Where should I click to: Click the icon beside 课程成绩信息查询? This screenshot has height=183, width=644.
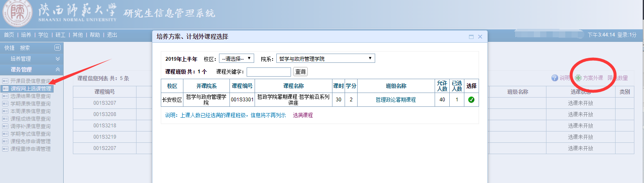click(x=5, y=119)
